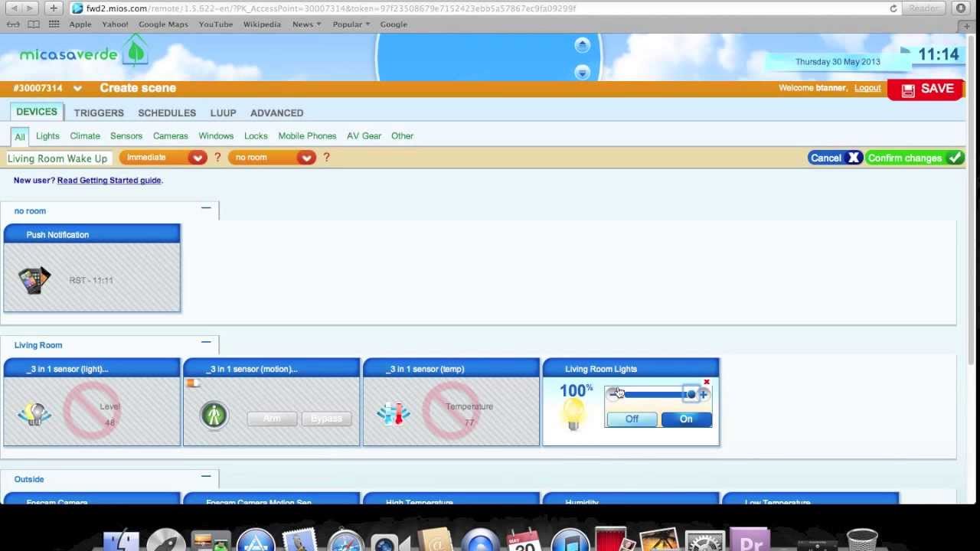
Task: Switch to the TRIGGERS tab
Action: 99,112
